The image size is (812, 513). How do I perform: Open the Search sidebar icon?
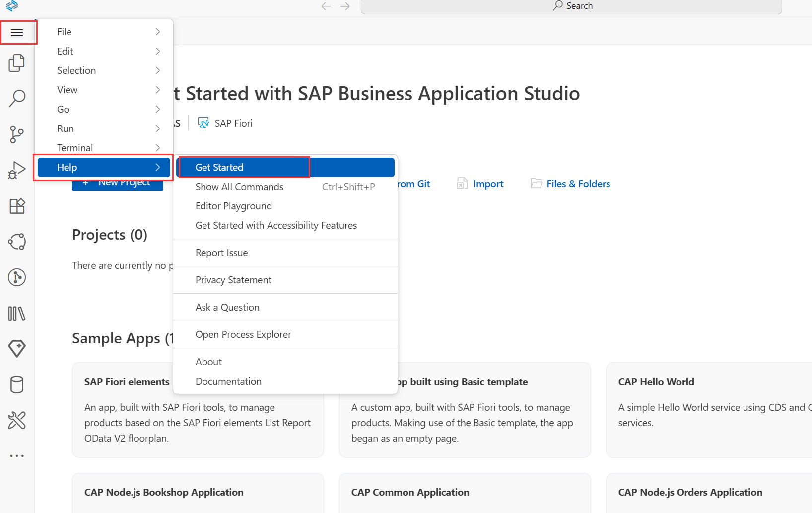click(x=17, y=99)
